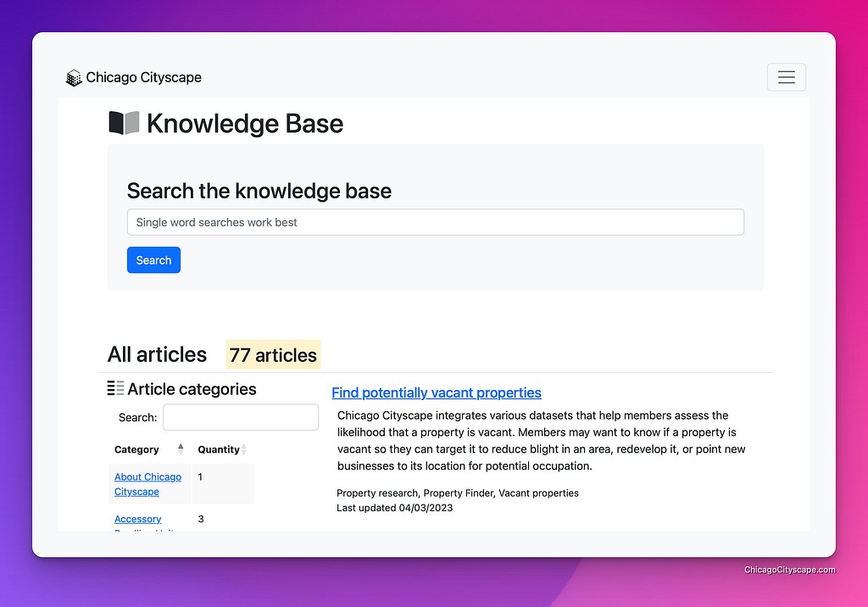Click the Knowledge Base book icon
The height and width of the screenshot is (607, 868).
[124, 123]
